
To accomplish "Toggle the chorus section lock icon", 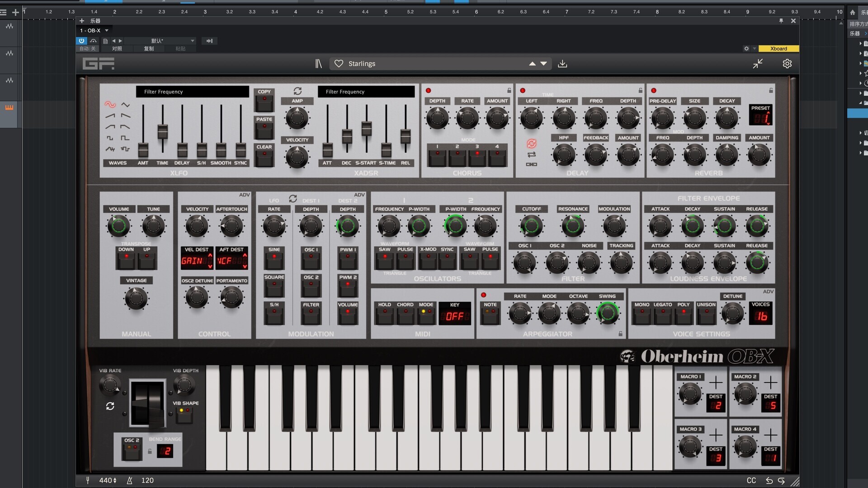I will point(509,90).
